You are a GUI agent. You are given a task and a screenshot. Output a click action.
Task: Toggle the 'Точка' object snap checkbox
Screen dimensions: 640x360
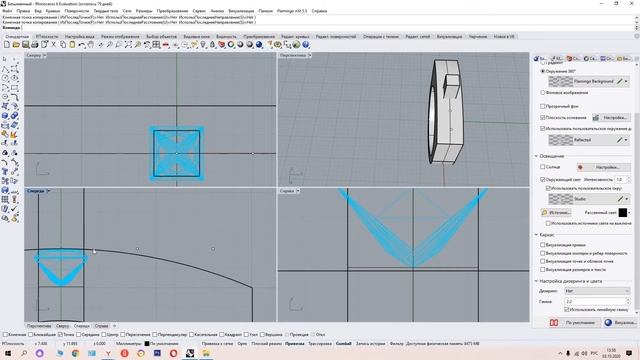[x=60, y=335]
